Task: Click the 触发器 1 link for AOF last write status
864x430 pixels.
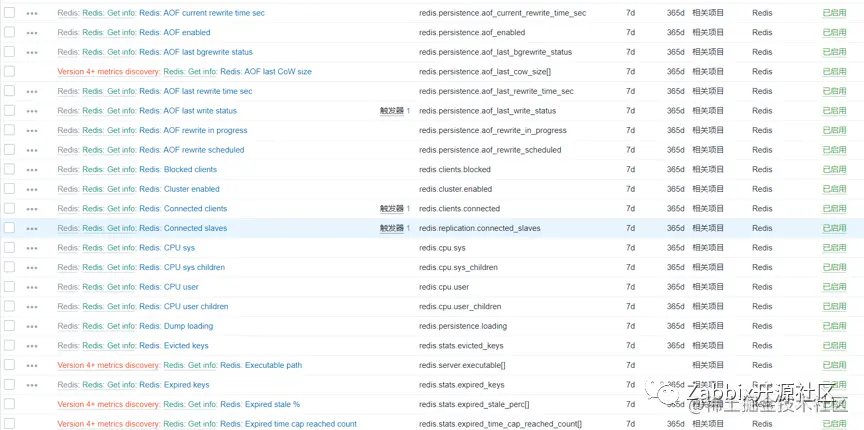Action: tap(392, 111)
